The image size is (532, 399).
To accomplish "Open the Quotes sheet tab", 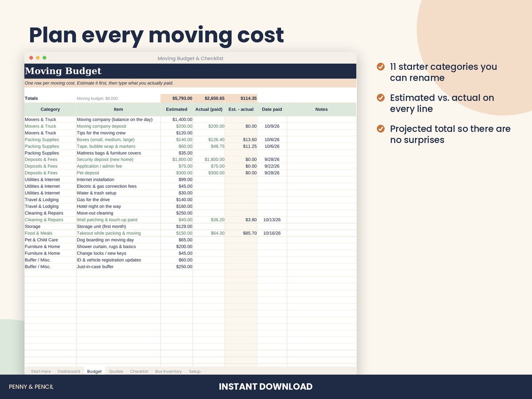I will pos(116,371).
